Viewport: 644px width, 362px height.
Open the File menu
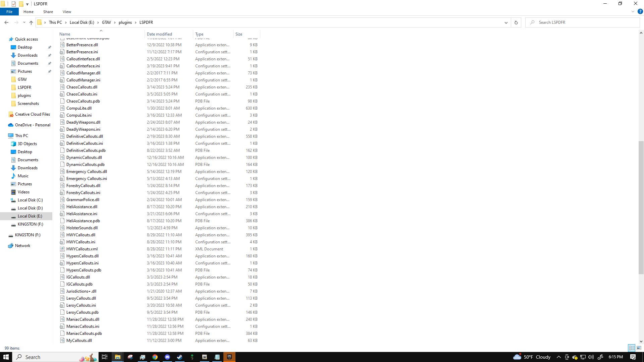[x=9, y=12]
